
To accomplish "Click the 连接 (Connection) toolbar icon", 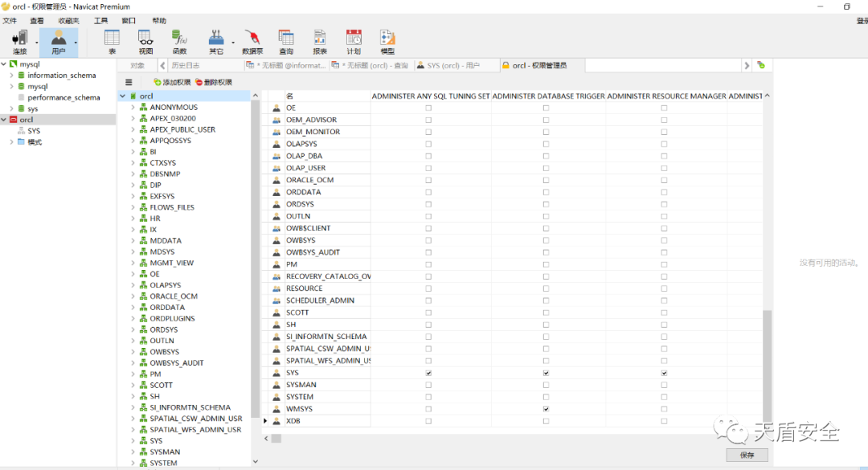I will click(x=19, y=41).
